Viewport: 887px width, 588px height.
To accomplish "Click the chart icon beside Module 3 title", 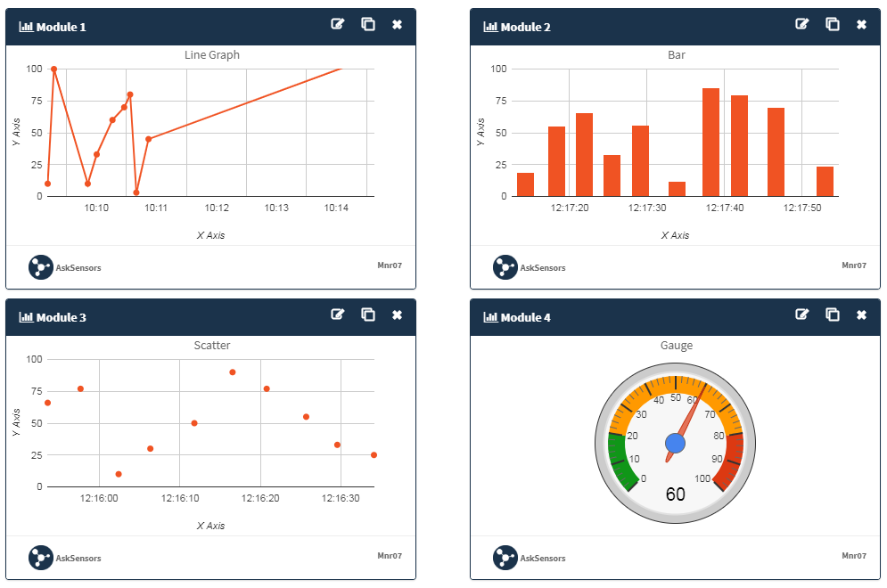I will (x=25, y=317).
